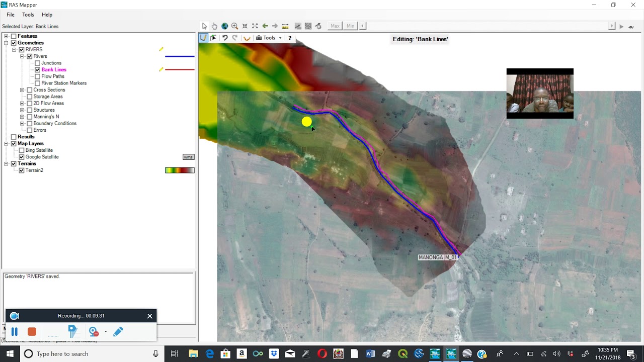Open the recorder pencil annotation tool
This screenshot has width=644, height=362.
pyautogui.click(x=118, y=331)
